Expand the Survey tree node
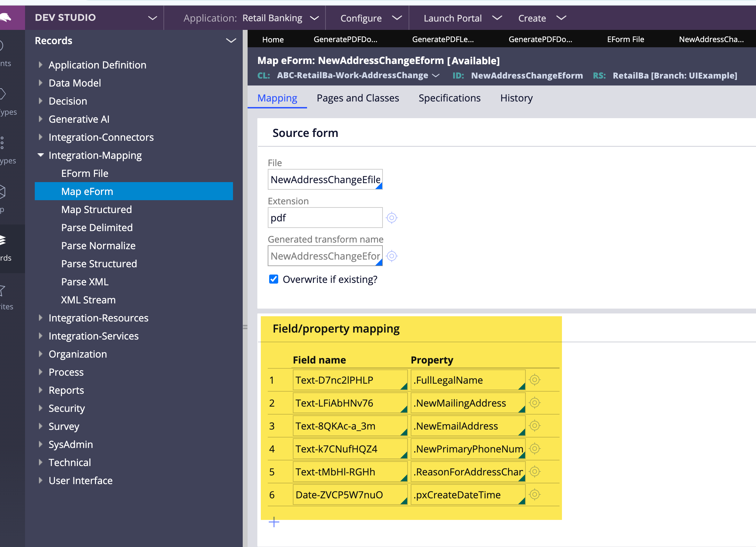Viewport: 756px width, 547px height. (x=40, y=426)
